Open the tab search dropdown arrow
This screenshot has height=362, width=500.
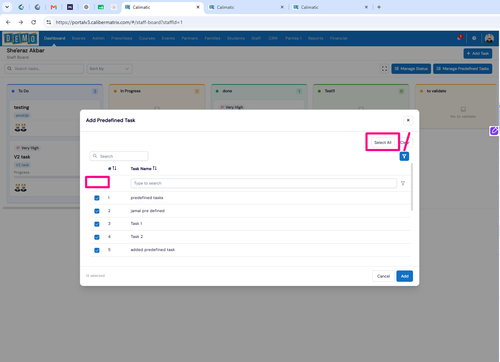click(7, 7)
